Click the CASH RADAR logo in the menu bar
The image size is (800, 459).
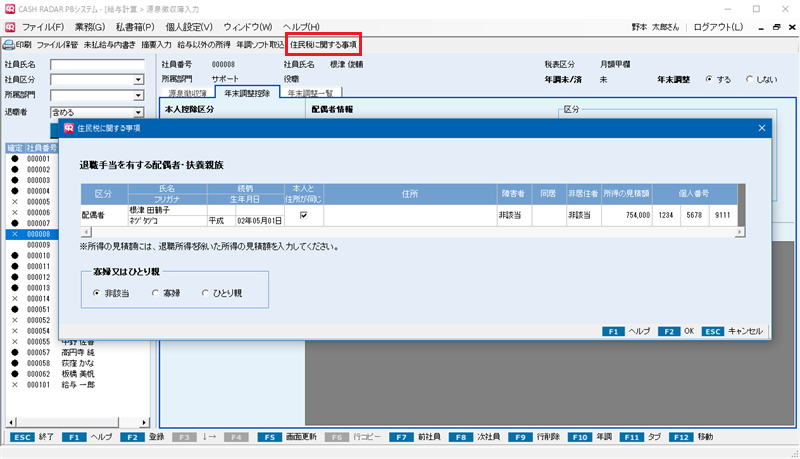[10, 27]
